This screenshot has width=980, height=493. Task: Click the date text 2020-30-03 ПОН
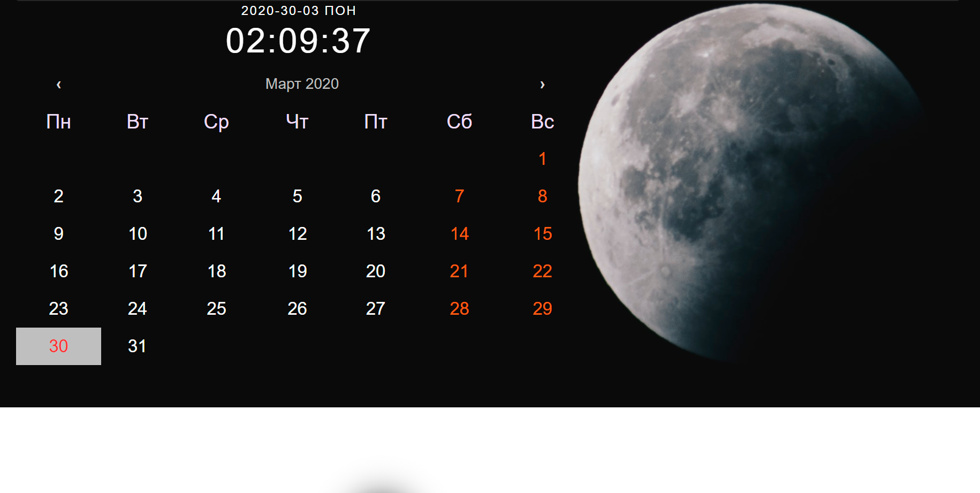pyautogui.click(x=298, y=11)
